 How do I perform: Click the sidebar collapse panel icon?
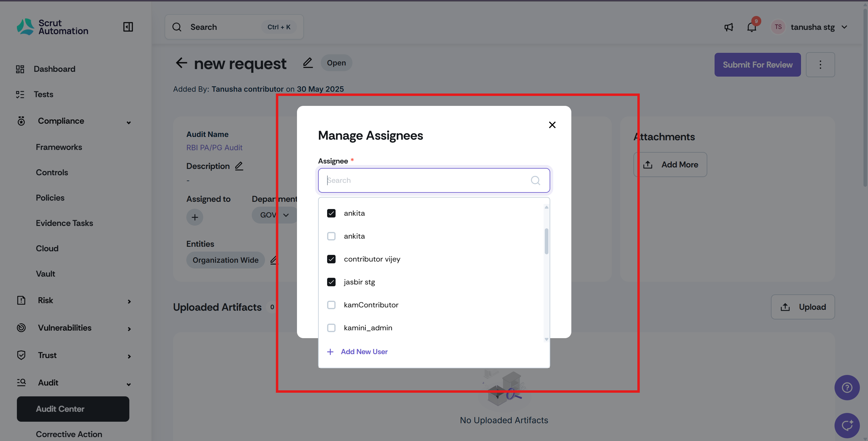pyautogui.click(x=128, y=27)
